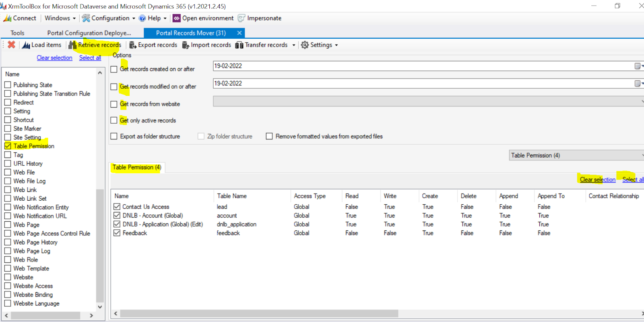The width and height of the screenshot is (644, 322).
Task: Switch to the Tools tab
Action: (x=17, y=33)
